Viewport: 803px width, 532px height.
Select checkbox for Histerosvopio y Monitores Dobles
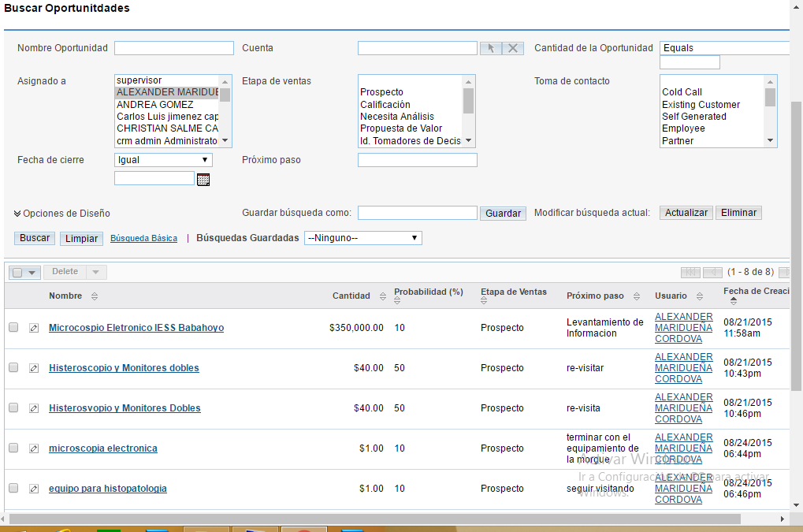point(13,407)
